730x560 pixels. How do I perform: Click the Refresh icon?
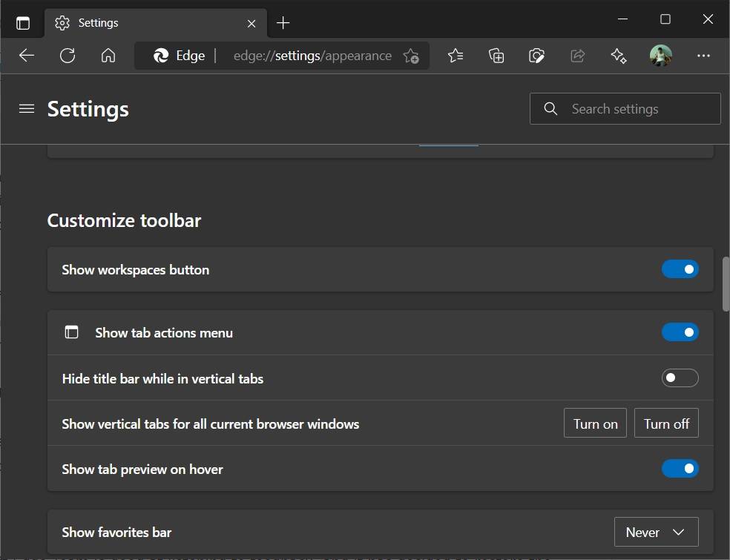coord(68,56)
